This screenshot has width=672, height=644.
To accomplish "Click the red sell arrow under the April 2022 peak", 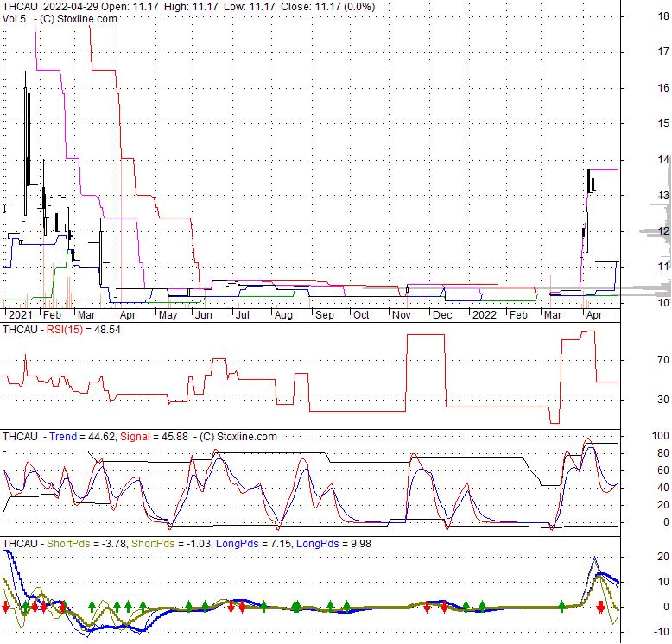I will [601, 607].
